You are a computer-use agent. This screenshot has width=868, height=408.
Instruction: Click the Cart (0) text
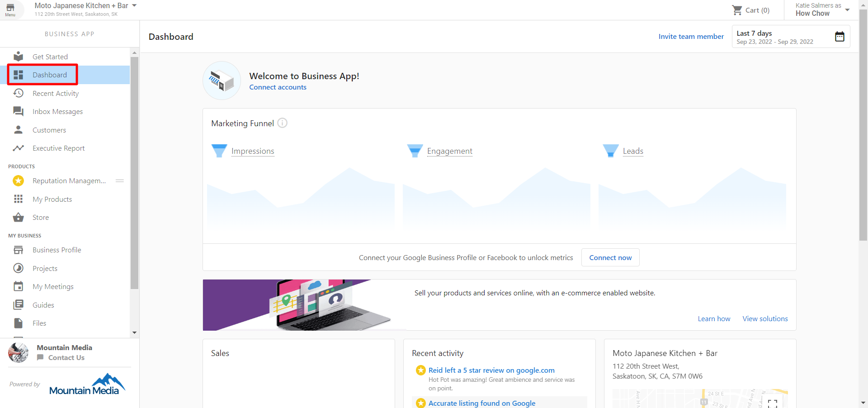[x=757, y=10]
